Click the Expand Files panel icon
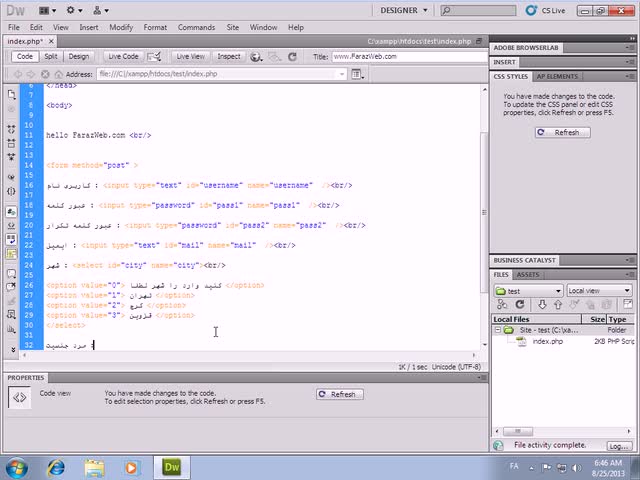Screen dimensions: 640x480 click(626, 305)
